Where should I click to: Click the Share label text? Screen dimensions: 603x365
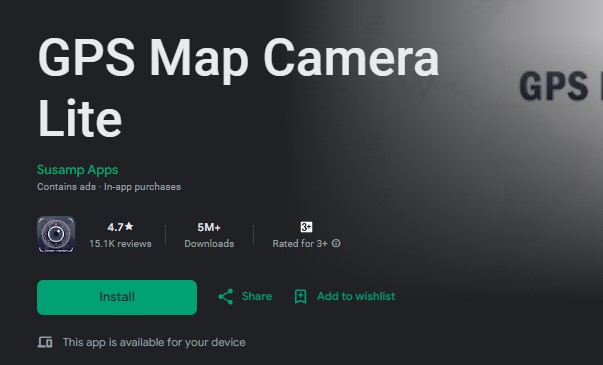257,296
